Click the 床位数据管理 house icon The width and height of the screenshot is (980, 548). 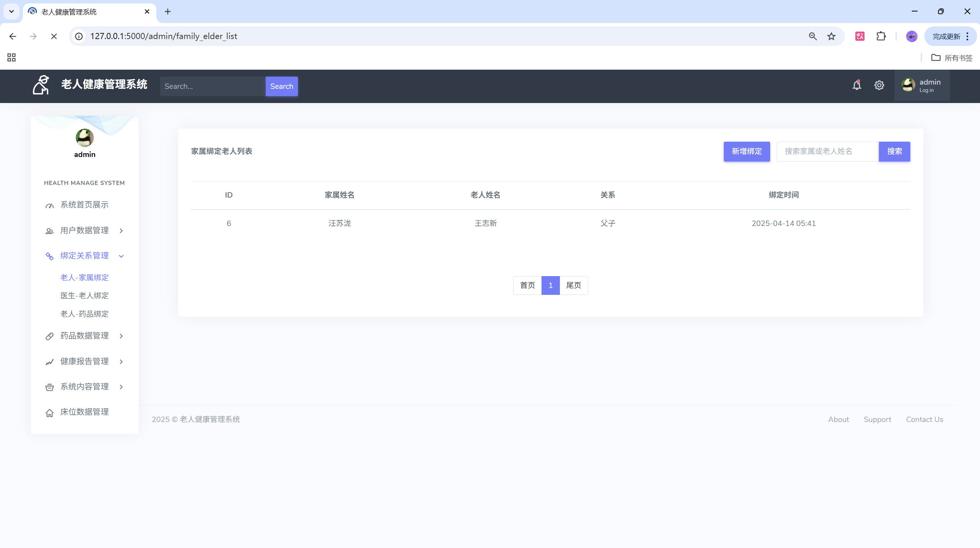tap(49, 413)
